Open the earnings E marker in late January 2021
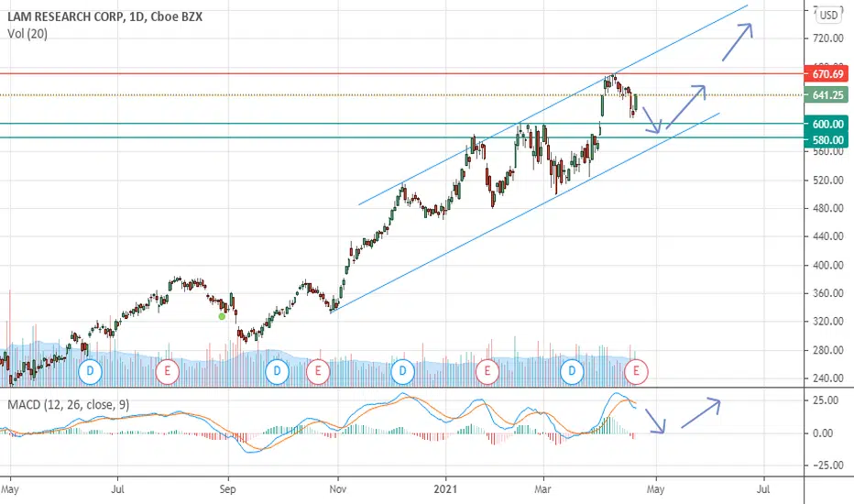 [487, 372]
